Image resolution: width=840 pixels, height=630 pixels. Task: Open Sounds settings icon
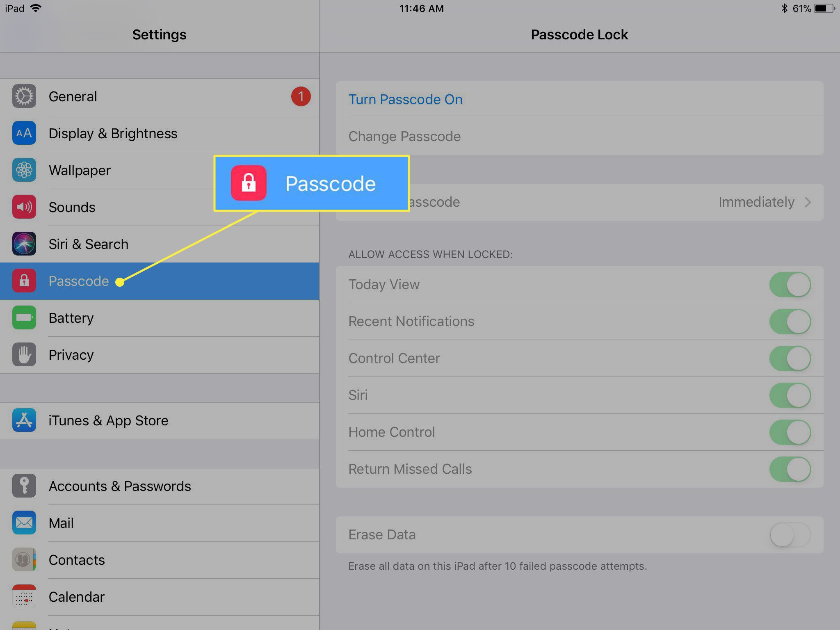click(25, 207)
